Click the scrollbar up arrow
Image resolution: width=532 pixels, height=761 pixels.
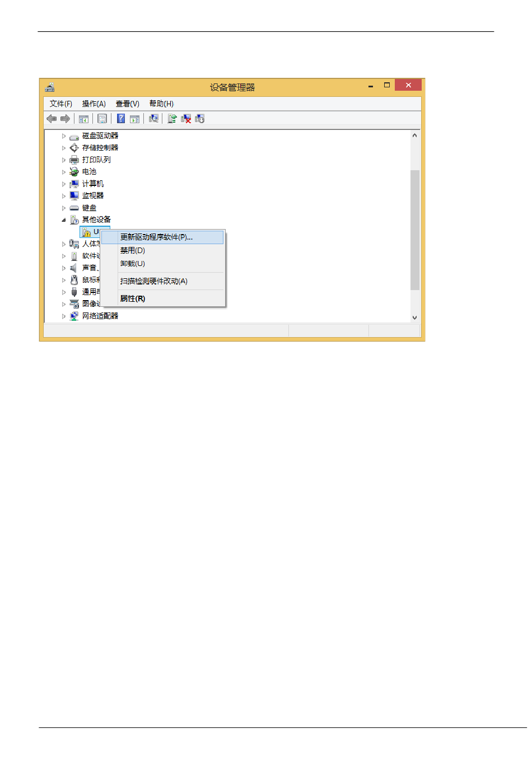tap(414, 136)
